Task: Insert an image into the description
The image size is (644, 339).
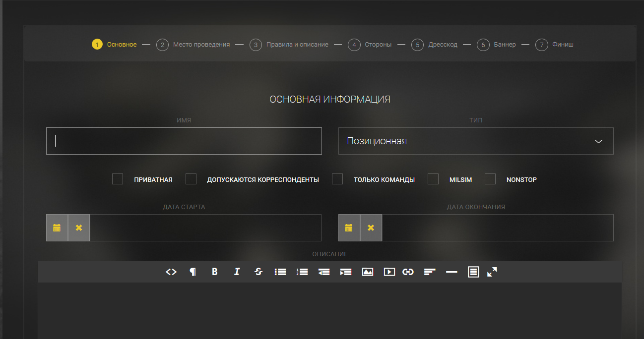Action: point(368,272)
